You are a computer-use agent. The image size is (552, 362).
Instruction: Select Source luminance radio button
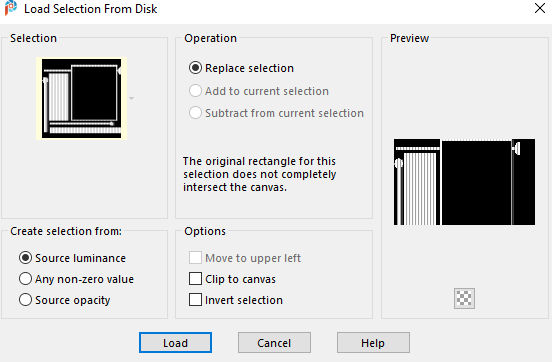pos(25,258)
